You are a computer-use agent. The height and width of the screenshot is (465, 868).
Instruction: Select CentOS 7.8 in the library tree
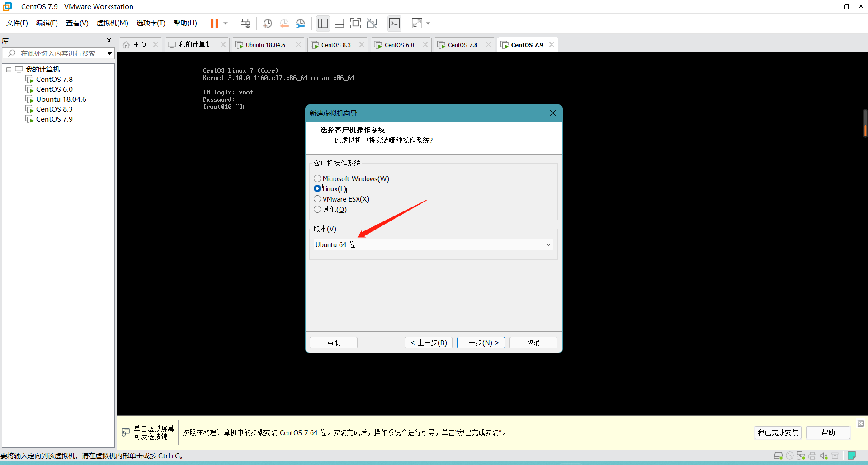(x=54, y=80)
